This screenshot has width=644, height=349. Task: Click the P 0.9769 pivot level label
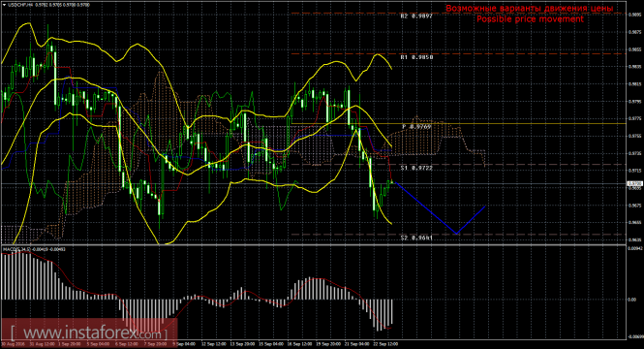[x=416, y=127]
